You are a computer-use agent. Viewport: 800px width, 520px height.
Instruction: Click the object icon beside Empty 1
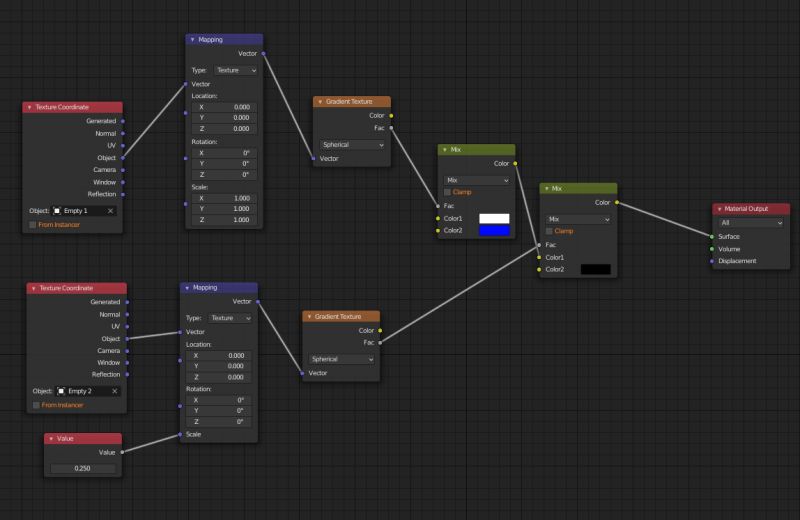click(57, 211)
